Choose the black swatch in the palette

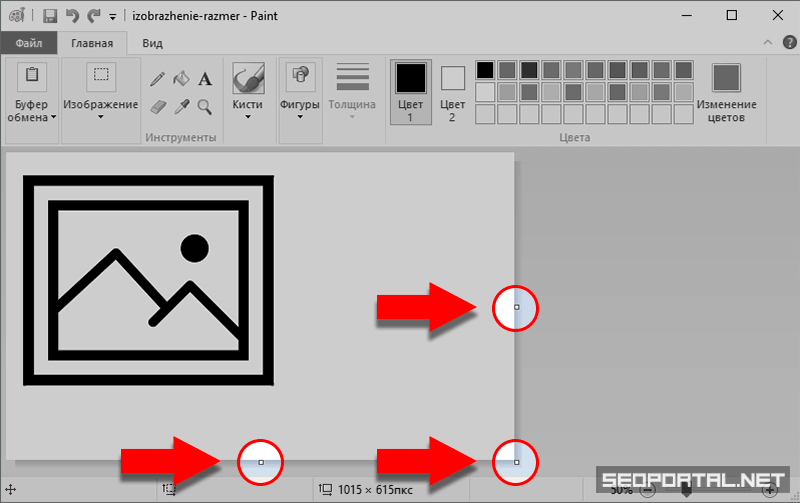click(485, 69)
